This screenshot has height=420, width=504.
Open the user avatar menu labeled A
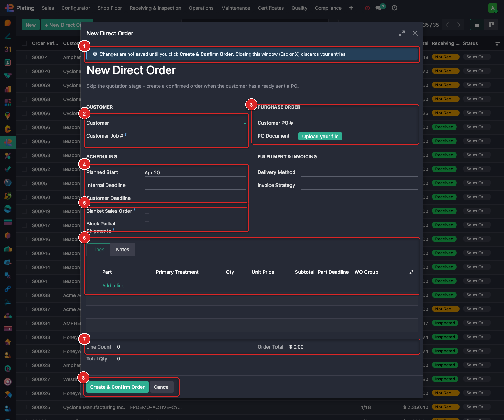492,8
